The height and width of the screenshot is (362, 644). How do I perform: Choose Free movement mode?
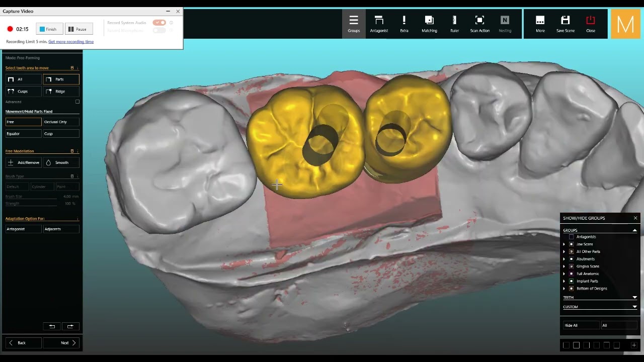23,122
